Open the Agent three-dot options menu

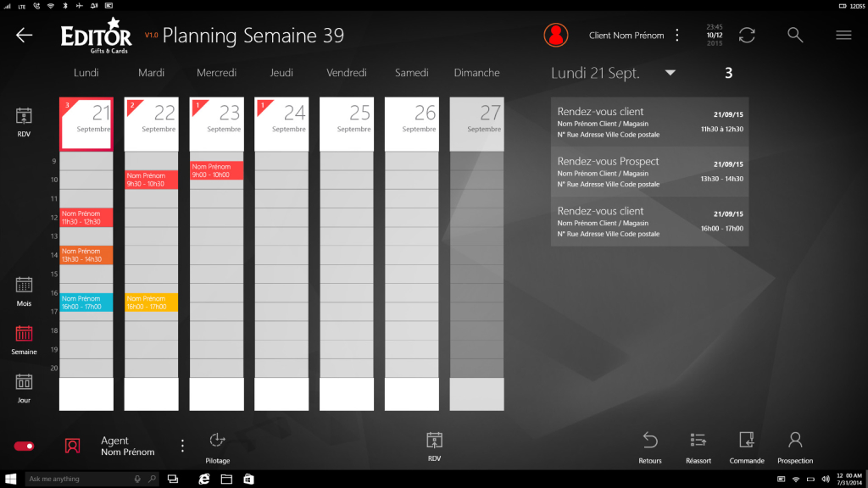coord(182,446)
